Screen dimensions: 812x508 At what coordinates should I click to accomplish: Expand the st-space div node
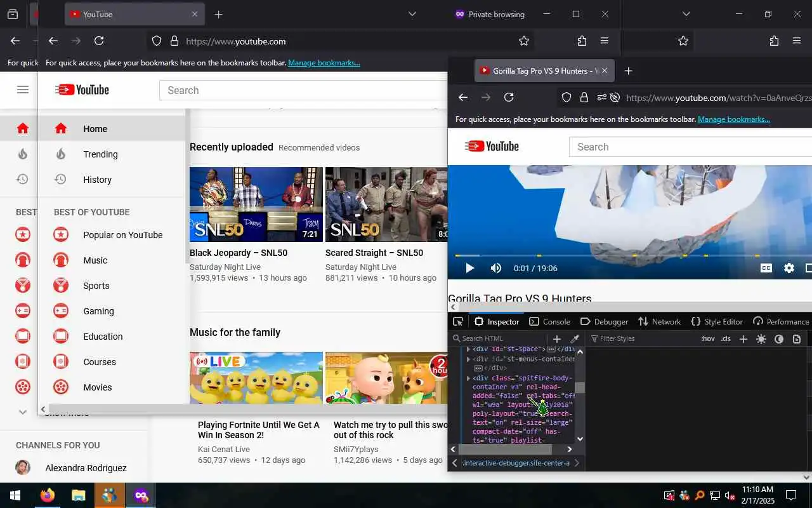[468, 349]
